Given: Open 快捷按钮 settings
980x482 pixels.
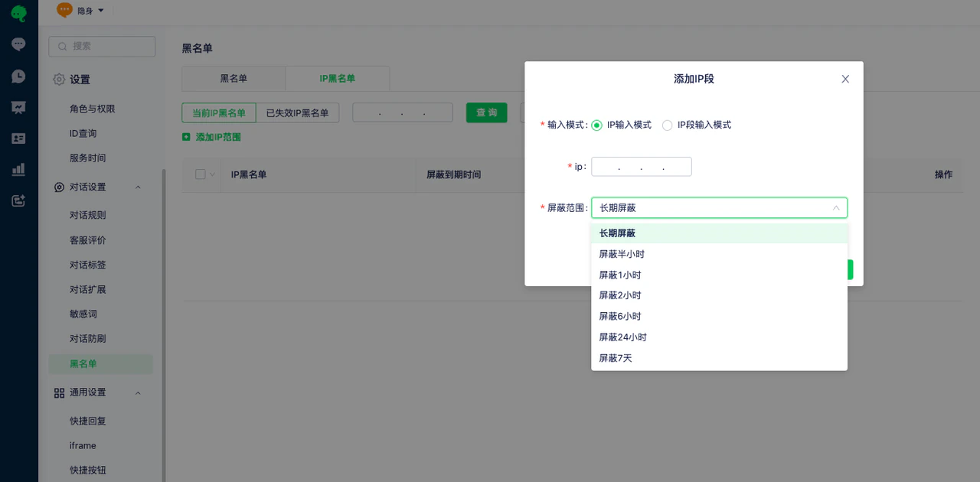Looking at the screenshot, I should (x=88, y=470).
